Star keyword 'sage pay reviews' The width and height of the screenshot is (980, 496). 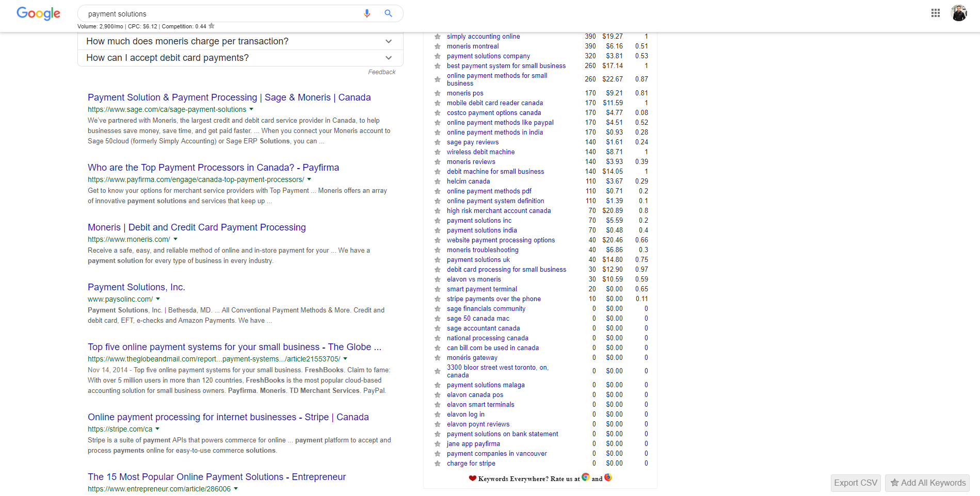(438, 142)
